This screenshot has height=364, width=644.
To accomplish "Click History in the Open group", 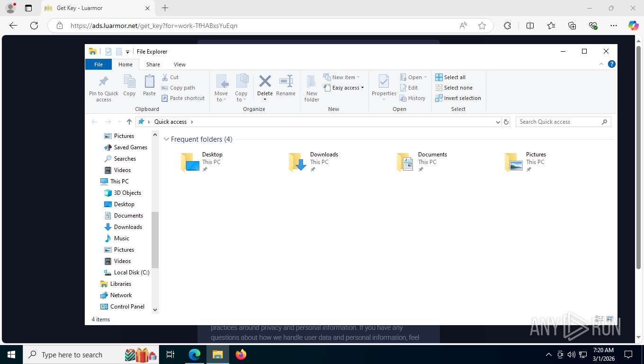I will coord(412,98).
